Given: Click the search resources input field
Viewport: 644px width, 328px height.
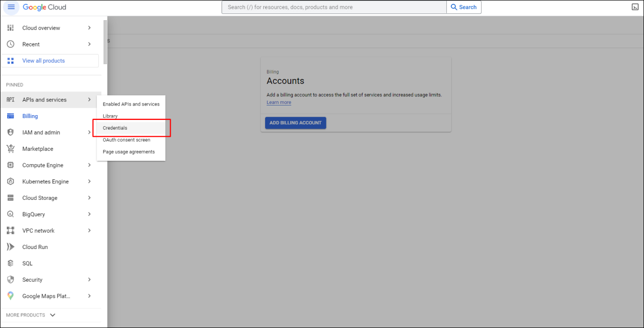Looking at the screenshot, I should pyautogui.click(x=334, y=7).
